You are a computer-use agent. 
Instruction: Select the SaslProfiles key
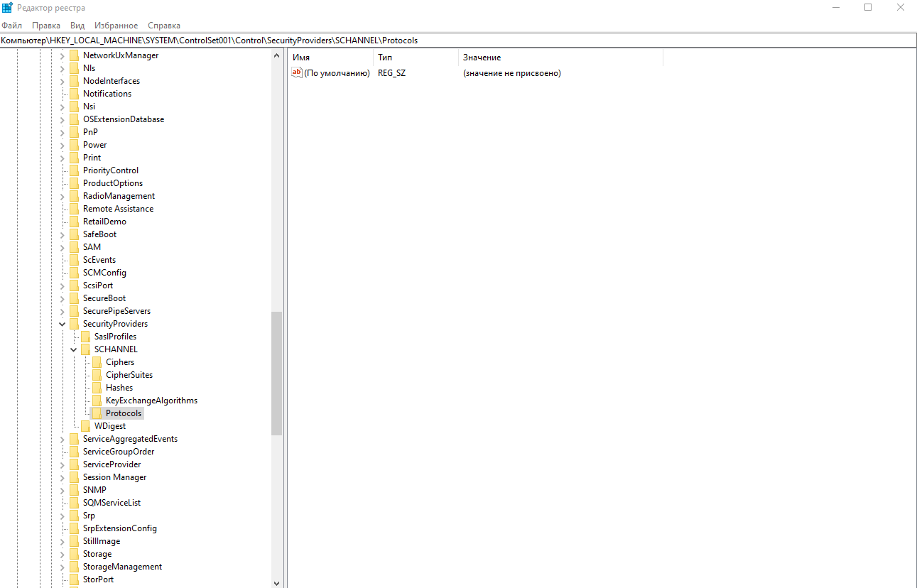115,337
